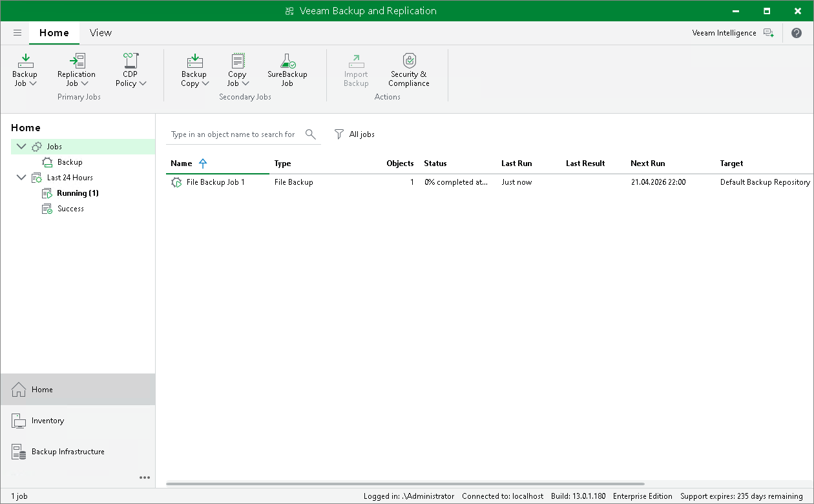Viewport: 814px width, 504px height.
Task: Sort by the Next Run column header
Action: [x=648, y=163]
